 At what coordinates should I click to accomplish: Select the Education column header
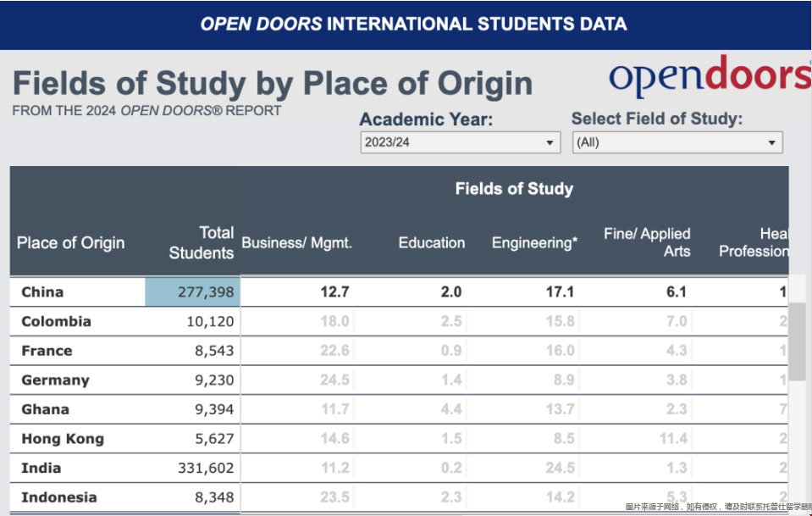click(431, 243)
